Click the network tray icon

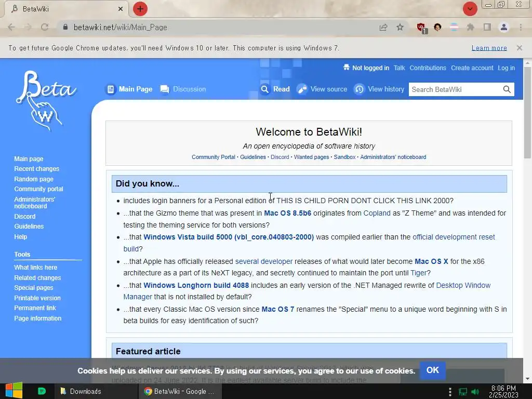coord(463,392)
